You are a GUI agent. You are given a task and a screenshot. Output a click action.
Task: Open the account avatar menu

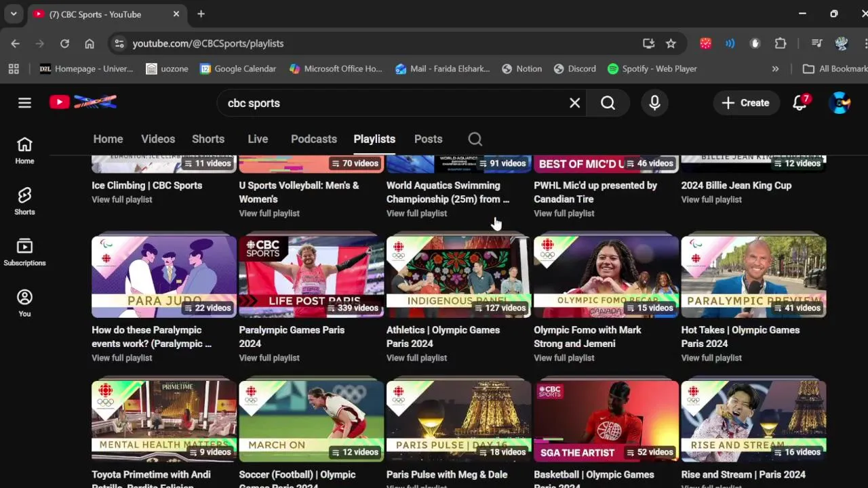840,103
